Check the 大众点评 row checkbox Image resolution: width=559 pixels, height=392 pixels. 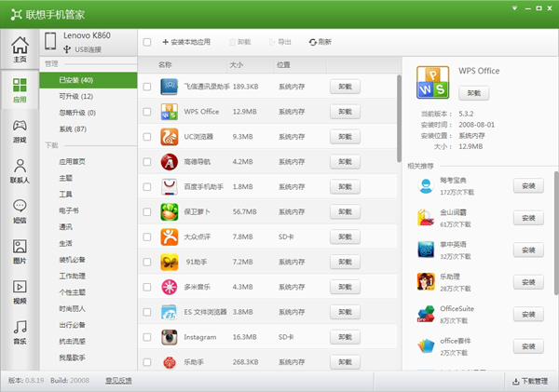[x=147, y=237]
